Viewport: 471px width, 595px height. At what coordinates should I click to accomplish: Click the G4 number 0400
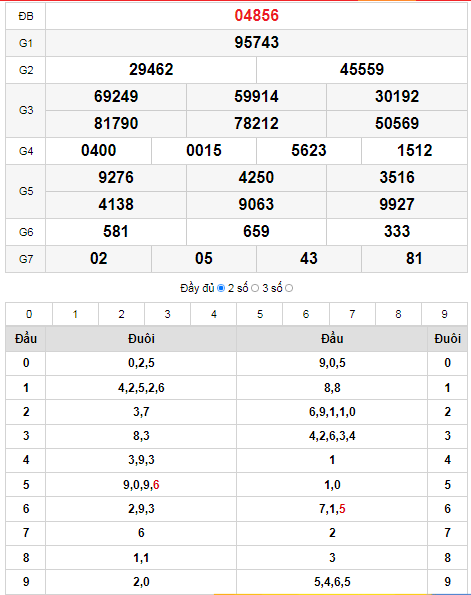(x=98, y=151)
